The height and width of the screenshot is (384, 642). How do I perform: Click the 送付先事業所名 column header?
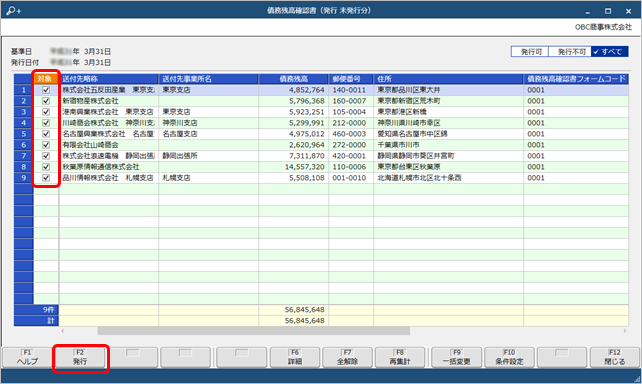tap(208, 79)
